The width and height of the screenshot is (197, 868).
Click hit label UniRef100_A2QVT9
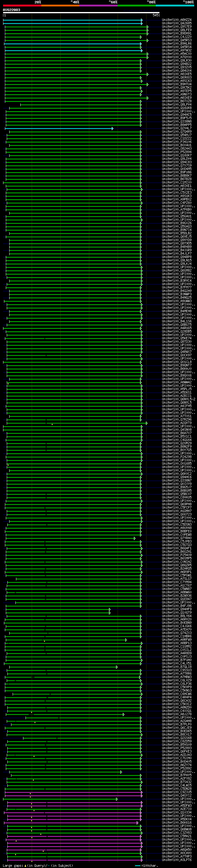coord(177,423)
